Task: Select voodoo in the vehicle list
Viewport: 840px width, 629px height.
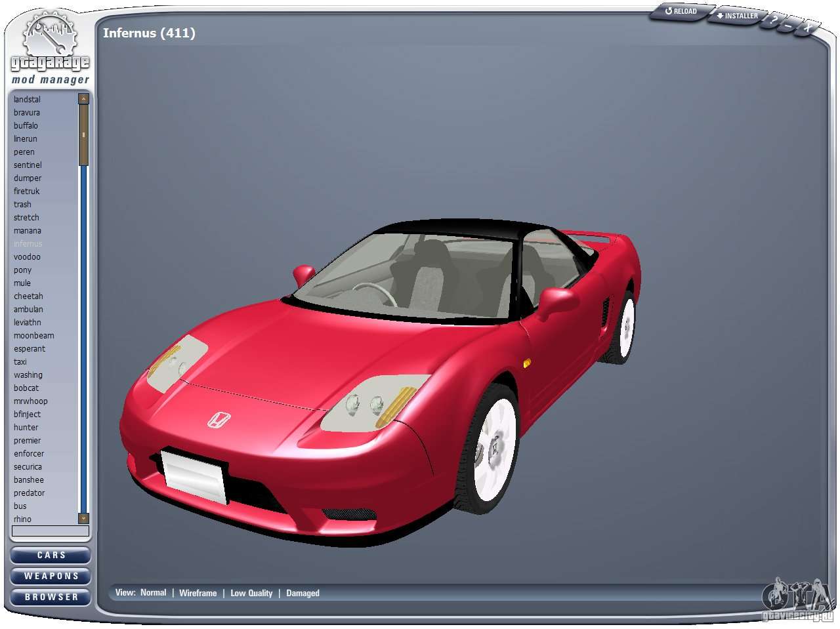Action: [27, 257]
